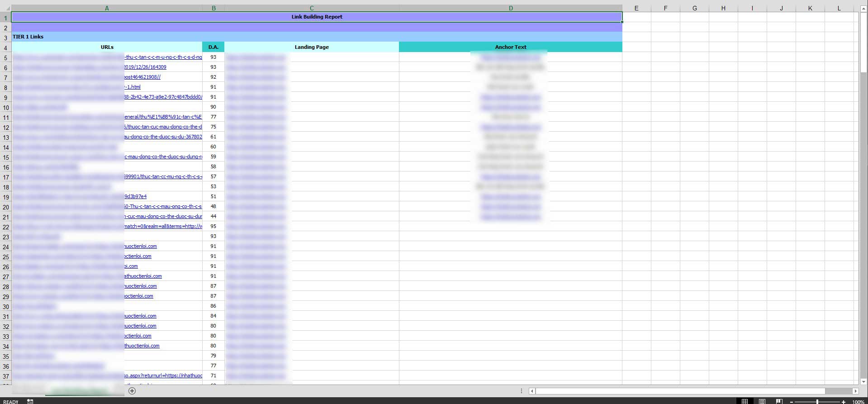
Task: Select the D.A. header cell
Action: click(213, 47)
